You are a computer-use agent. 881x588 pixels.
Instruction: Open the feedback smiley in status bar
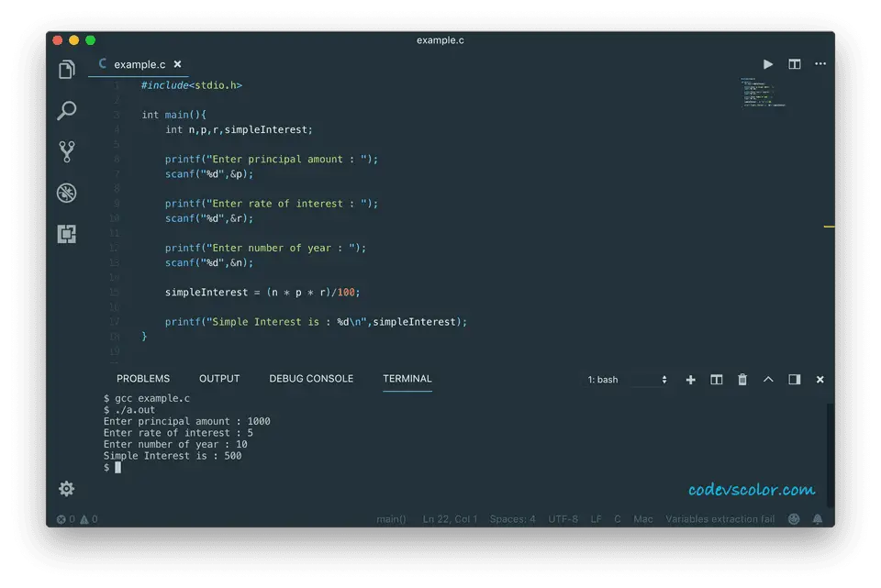(793, 519)
